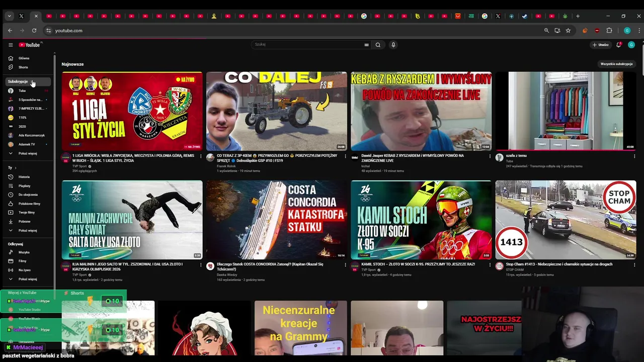This screenshot has height=362, width=644.
Task: Switch to the cannabis-leaf icon tab
Action: [x=566, y=16]
